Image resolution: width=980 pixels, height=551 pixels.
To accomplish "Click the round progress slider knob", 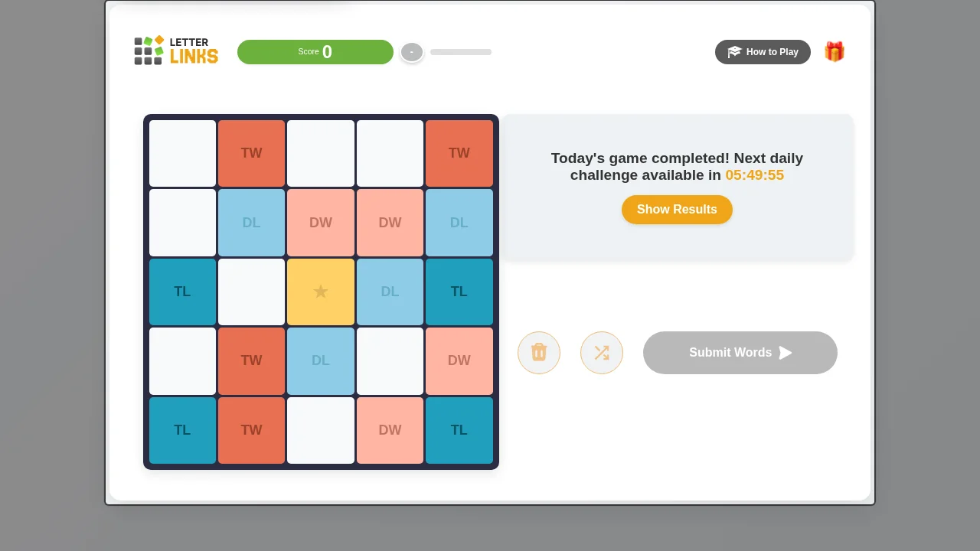I will [412, 52].
